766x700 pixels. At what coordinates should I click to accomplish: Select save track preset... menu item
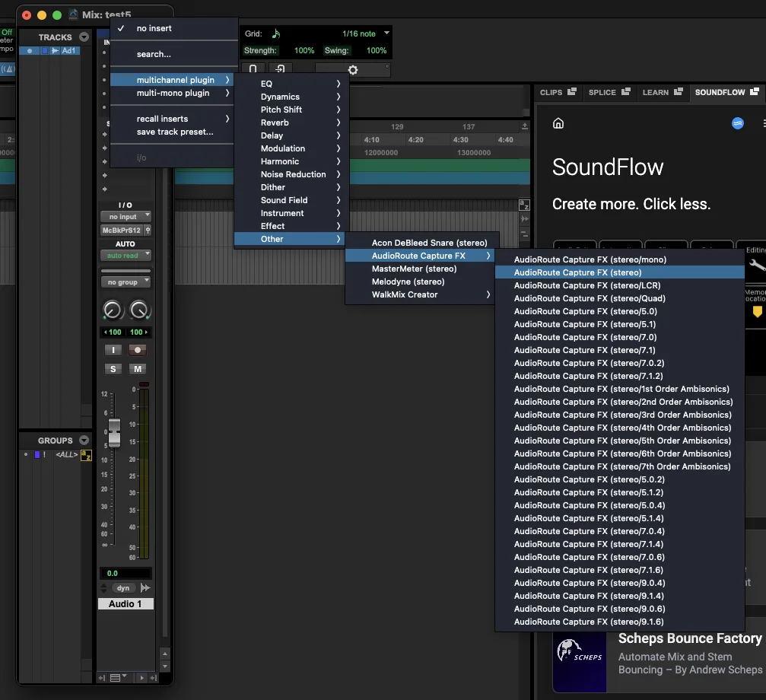pos(172,132)
